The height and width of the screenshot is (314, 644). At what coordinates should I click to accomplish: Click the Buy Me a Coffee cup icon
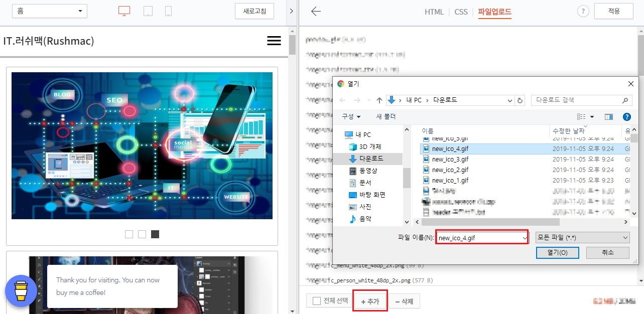tap(21, 290)
